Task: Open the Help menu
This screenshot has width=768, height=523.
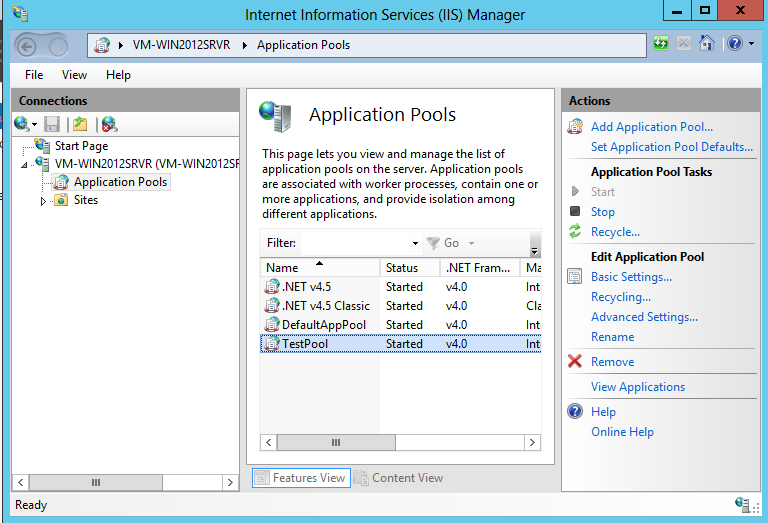Action: (118, 75)
